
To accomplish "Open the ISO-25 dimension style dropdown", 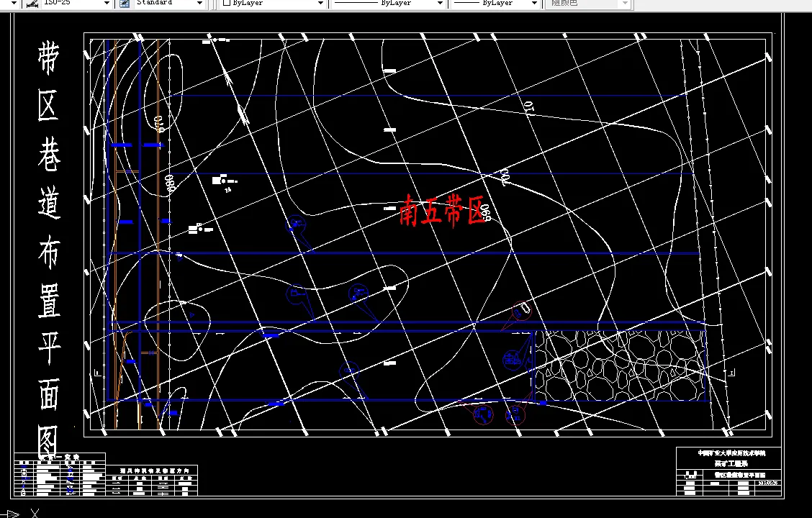I will coord(106,3).
